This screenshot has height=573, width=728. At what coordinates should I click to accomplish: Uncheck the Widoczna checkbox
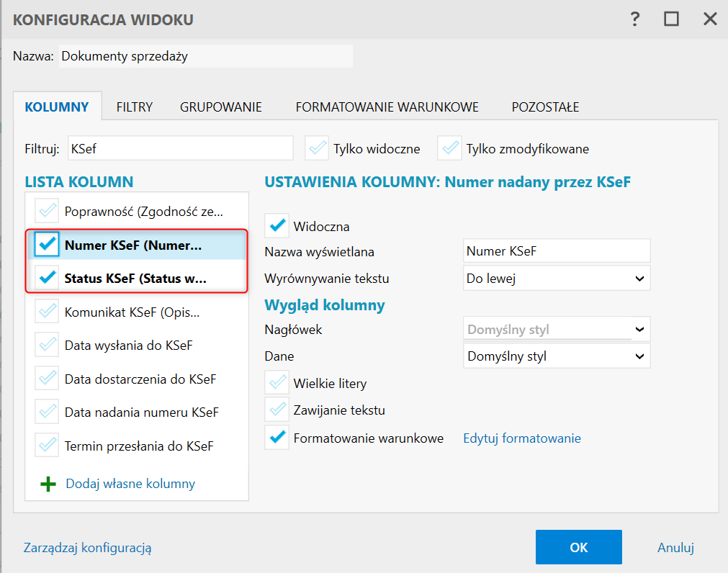coord(277,226)
